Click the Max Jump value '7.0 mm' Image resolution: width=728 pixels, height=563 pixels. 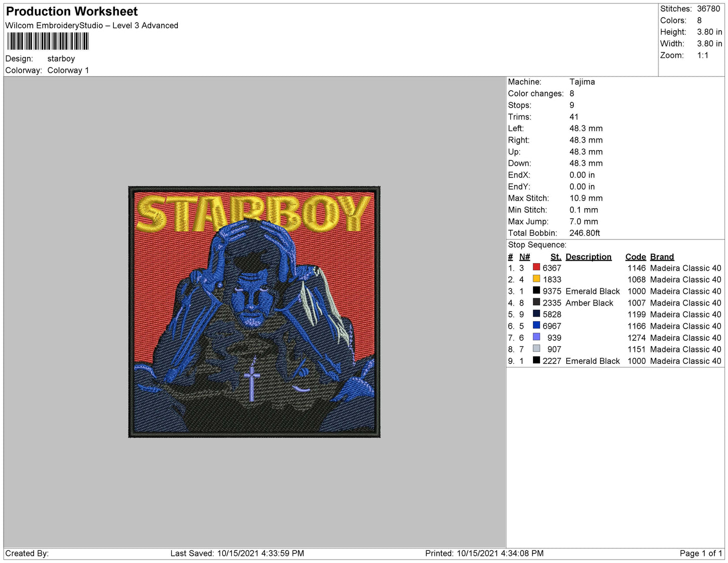click(583, 221)
